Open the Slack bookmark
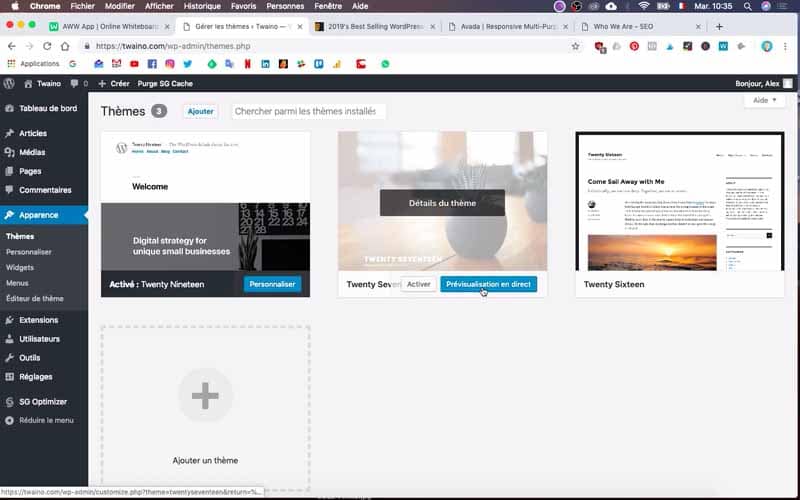Screen dimensions: 800x500 (x=301, y=64)
